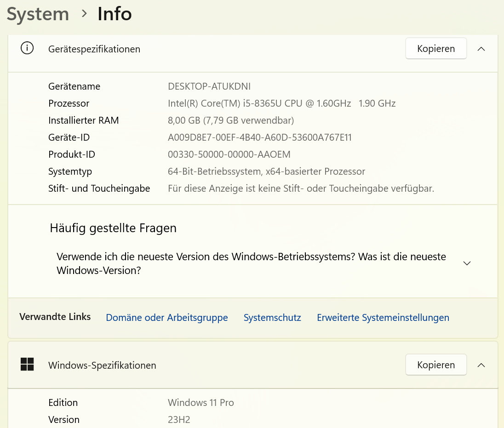This screenshot has height=428, width=504.
Task: Select product ID 00330-50000-00000-AAOEM
Action: [229, 154]
